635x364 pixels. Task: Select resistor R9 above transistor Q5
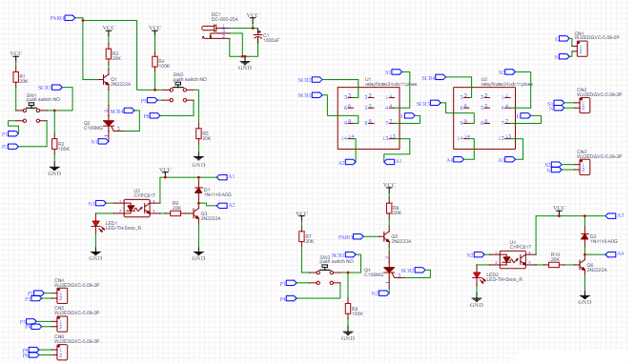click(389, 208)
